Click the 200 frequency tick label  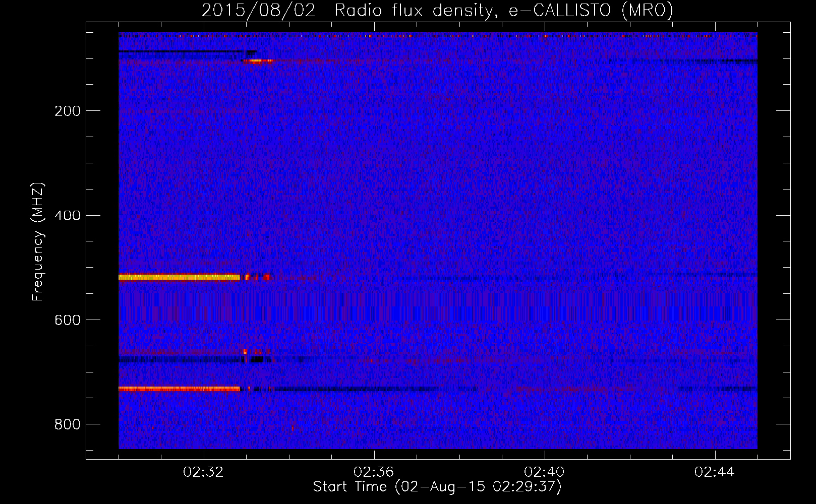pos(68,111)
